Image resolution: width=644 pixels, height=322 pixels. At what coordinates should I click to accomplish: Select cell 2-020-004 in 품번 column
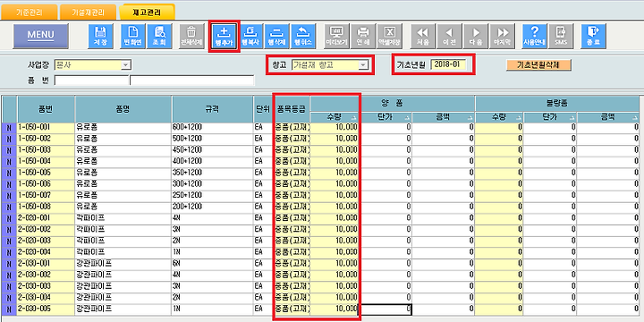pos(46,251)
